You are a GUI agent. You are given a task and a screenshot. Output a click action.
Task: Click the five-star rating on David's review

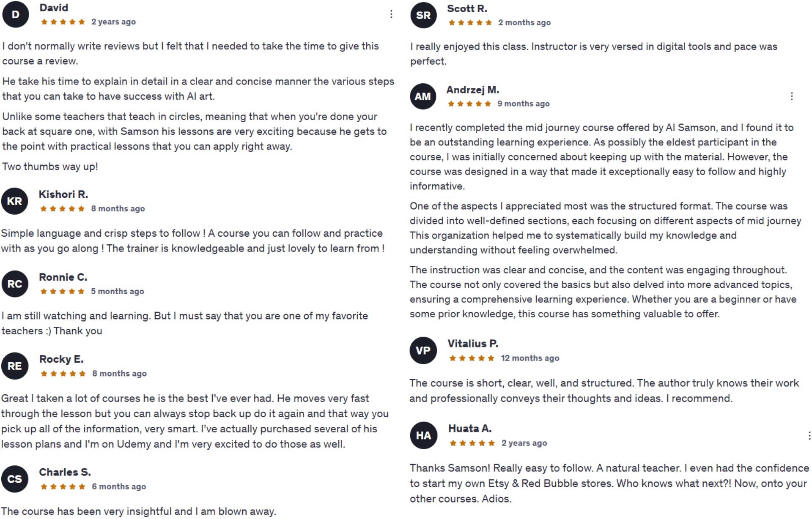pos(63,22)
